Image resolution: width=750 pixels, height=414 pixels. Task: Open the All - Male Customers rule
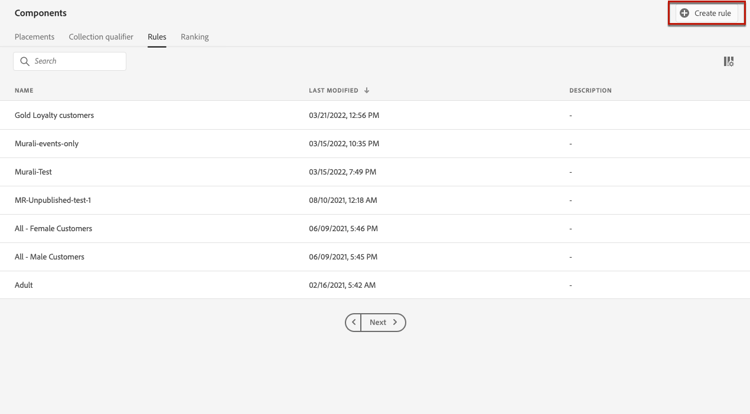(49, 257)
